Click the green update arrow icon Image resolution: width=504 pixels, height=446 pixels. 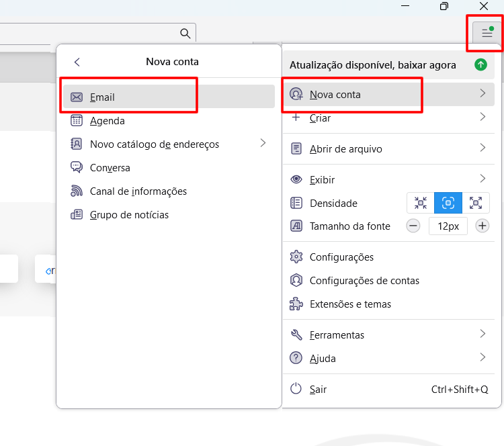pos(480,64)
